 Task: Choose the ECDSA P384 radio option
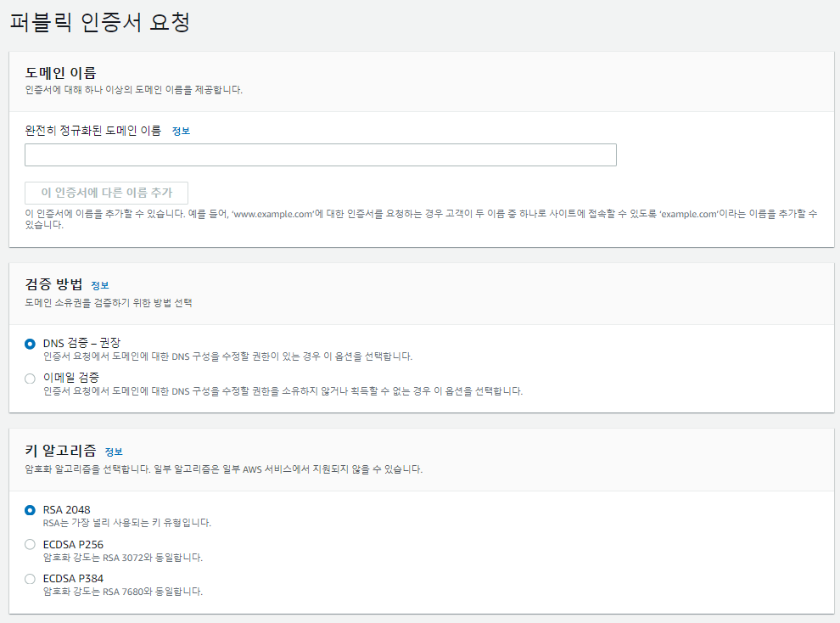tap(30, 579)
